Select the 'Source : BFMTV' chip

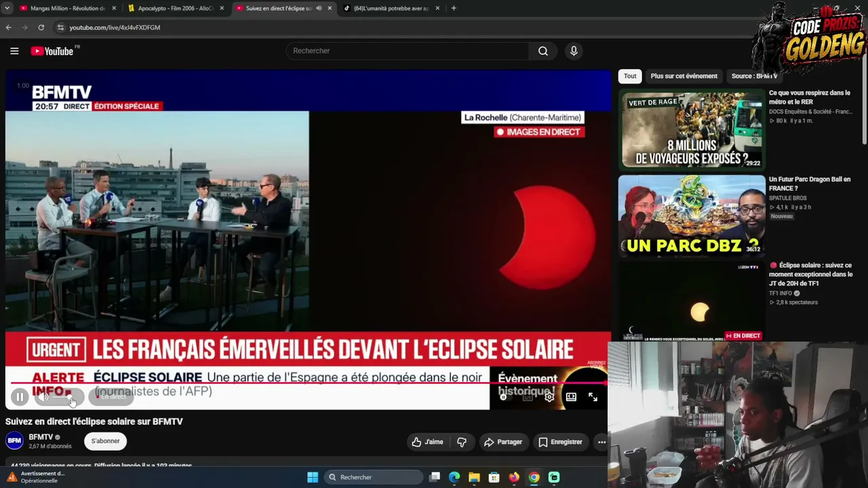pyautogui.click(x=754, y=76)
